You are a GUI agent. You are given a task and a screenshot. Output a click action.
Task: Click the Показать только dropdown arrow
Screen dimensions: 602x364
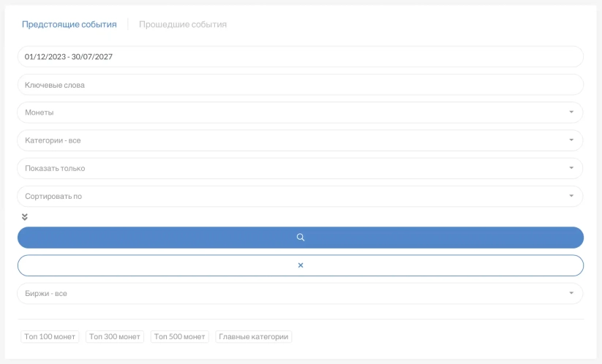click(571, 168)
